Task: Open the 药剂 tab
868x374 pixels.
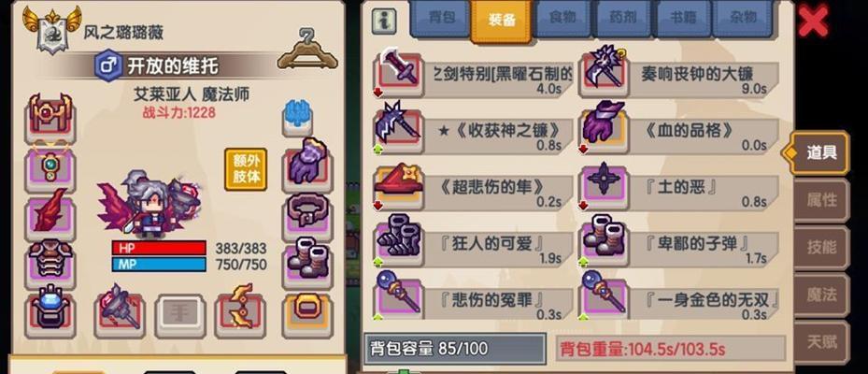Action: click(x=623, y=19)
